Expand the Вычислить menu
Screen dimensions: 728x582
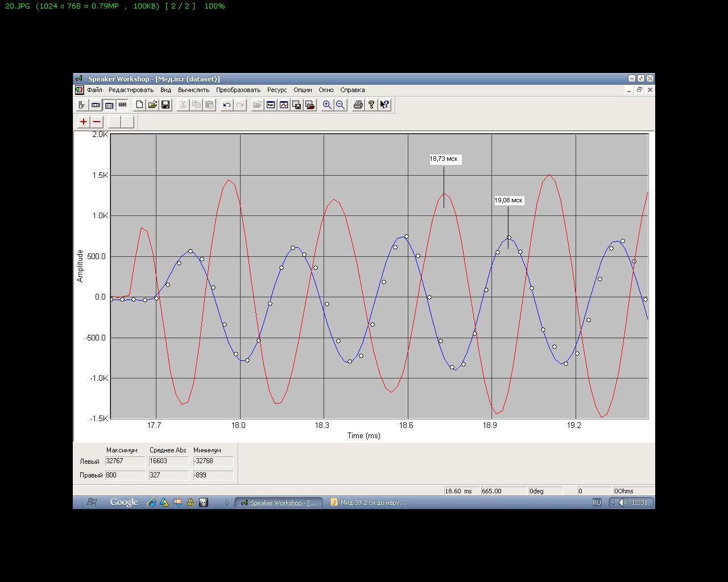193,90
